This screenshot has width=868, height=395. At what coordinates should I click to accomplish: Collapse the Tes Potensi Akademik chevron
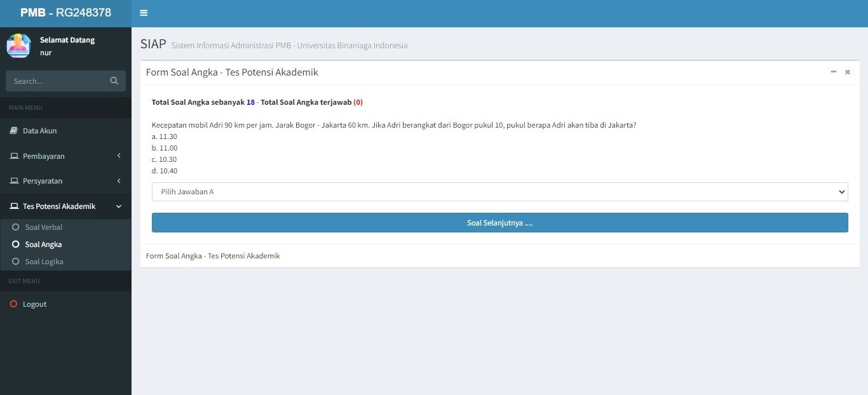pos(119,206)
